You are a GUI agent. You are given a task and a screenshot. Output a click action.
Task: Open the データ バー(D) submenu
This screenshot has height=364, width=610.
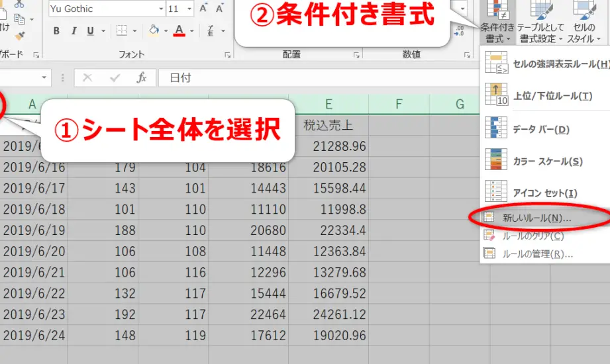pos(540,130)
